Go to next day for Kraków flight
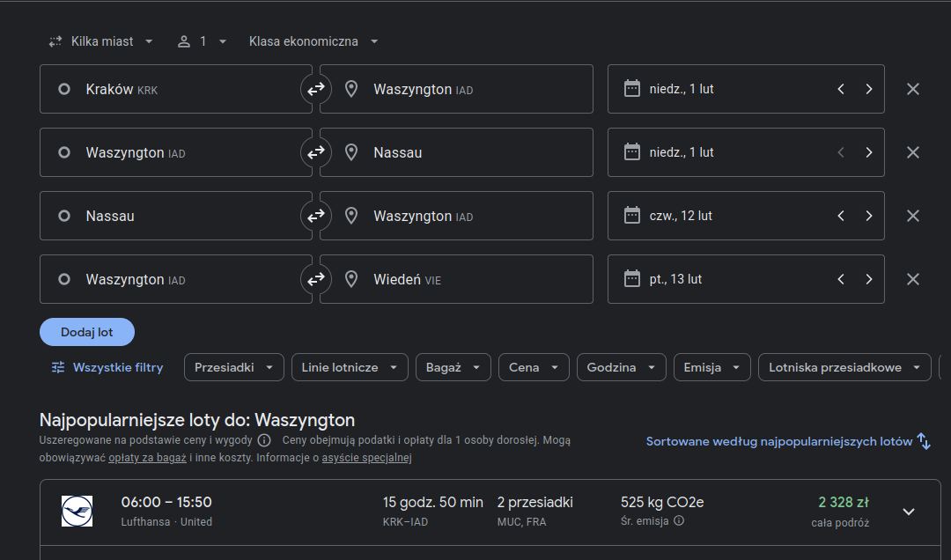951x560 pixels. (x=869, y=89)
